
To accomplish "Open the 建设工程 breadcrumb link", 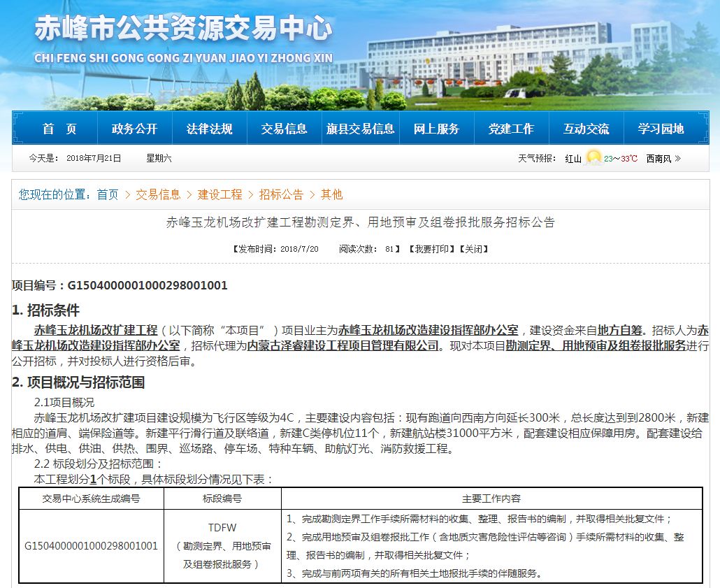I will (x=219, y=195).
